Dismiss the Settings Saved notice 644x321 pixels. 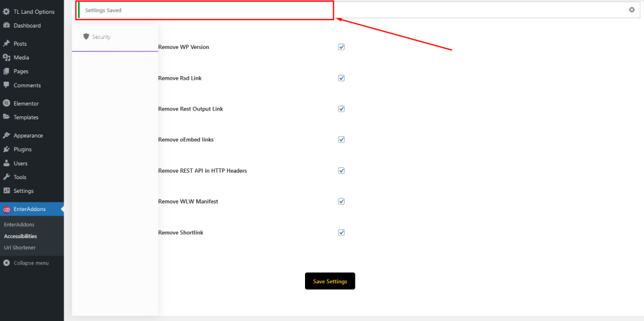click(631, 10)
